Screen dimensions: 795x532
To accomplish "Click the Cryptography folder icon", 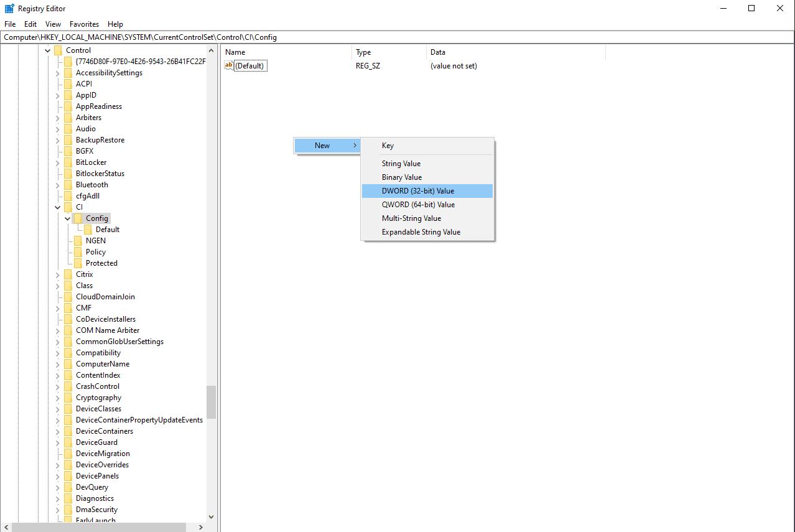I will click(68, 398).
